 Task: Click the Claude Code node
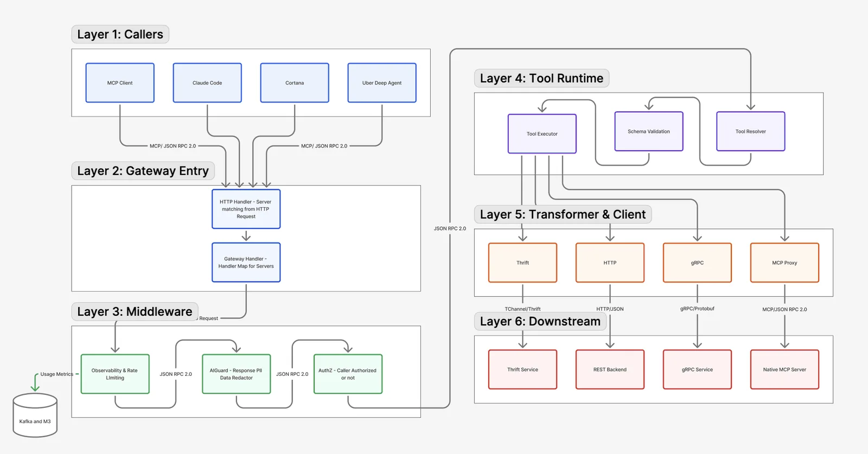(x=207, y=82)
